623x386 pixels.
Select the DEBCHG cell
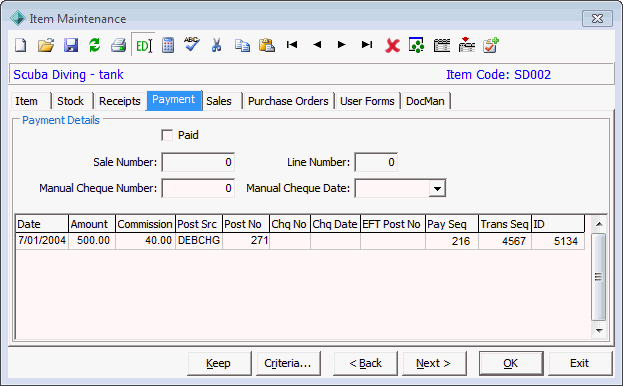(x=199, y=241)
